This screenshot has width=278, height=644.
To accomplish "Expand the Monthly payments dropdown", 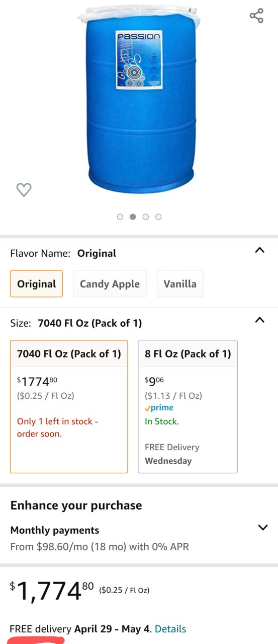I will (262, 528).
